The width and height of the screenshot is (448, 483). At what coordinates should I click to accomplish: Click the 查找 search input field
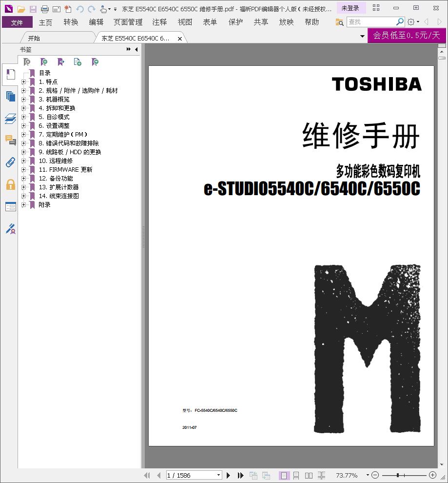coord(371,22)
